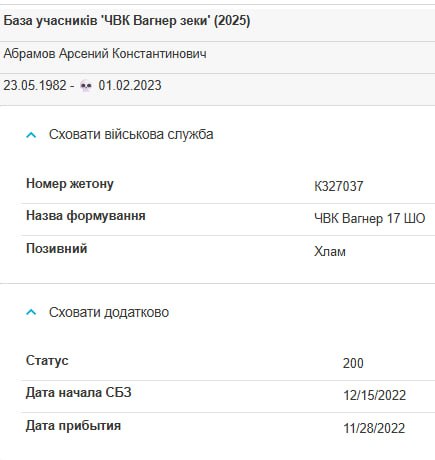Collapse the додатково section chevron
The image size is (435, 460).
(x=31, y=312)
